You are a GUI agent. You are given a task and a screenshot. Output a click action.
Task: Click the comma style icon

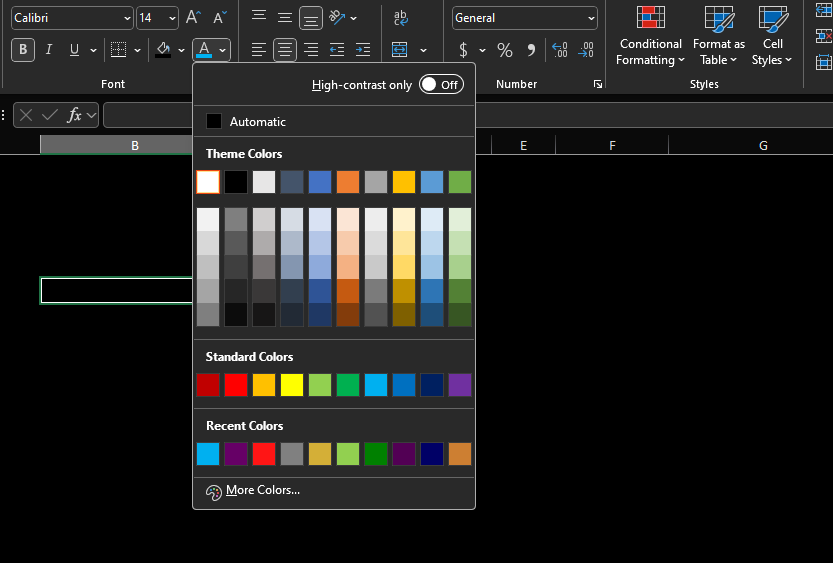[531, 50]
